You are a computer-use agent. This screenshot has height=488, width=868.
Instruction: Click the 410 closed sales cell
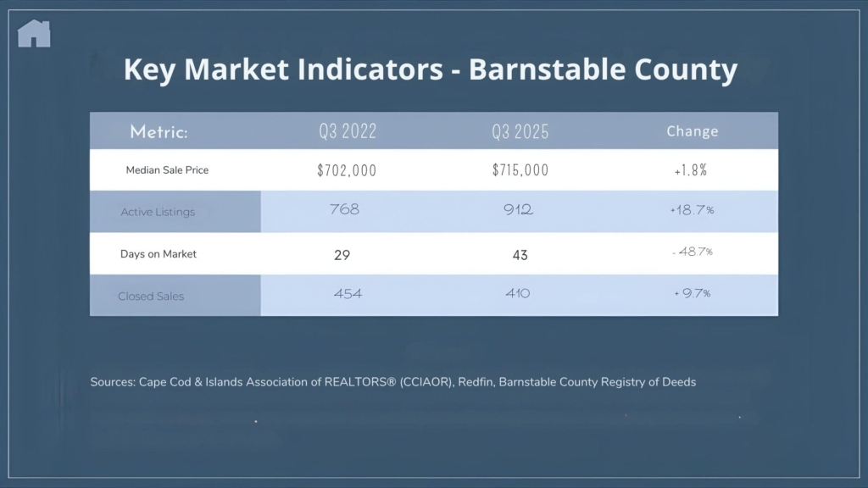tap(517, 294)
